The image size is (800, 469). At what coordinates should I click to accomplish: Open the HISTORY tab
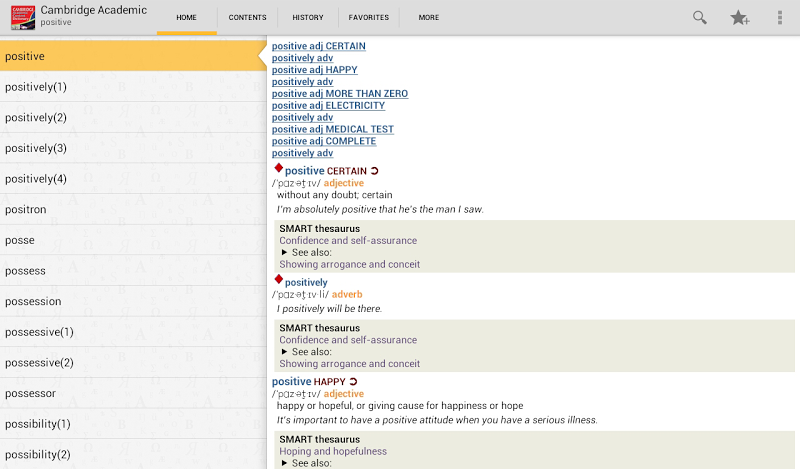[308, 18]
